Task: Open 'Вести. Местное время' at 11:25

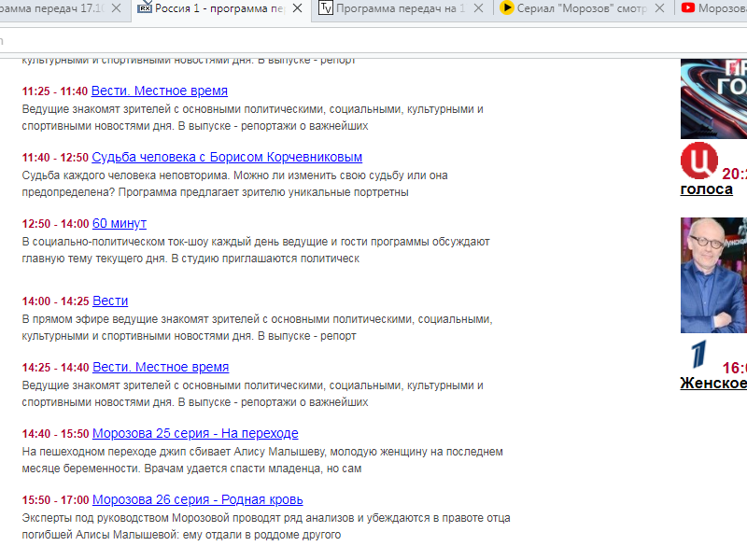Action: 160,91
